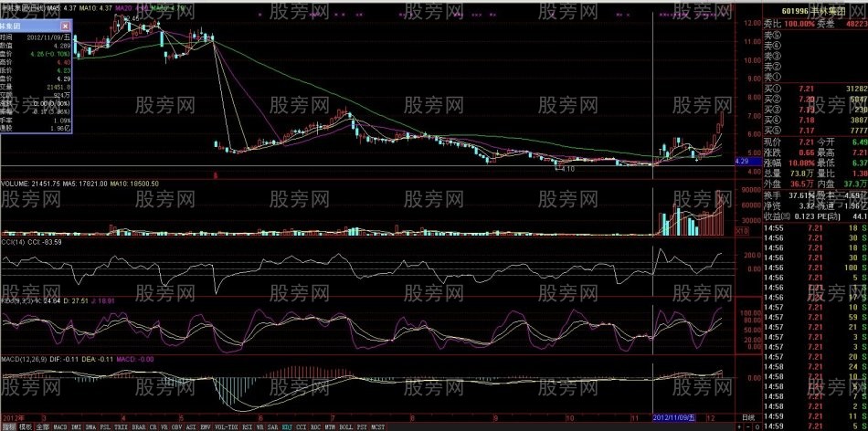Select the MCST indicator tab
868x431 pixels.
coord(377,427)
